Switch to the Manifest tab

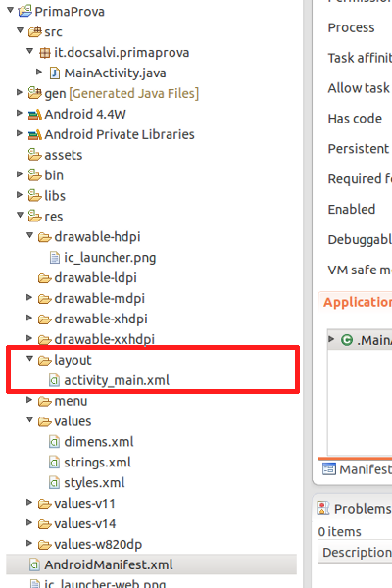(357, 469)
